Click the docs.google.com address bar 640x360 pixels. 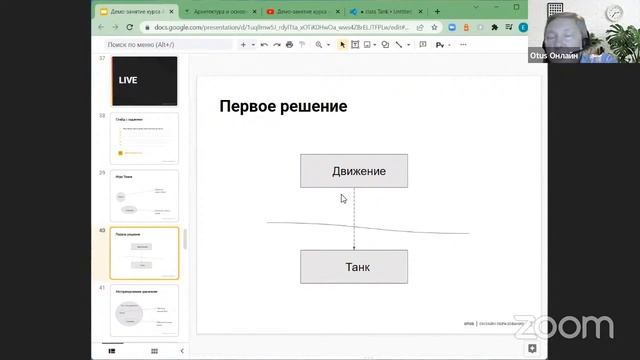pyautogui.click(x=282, y=27)
